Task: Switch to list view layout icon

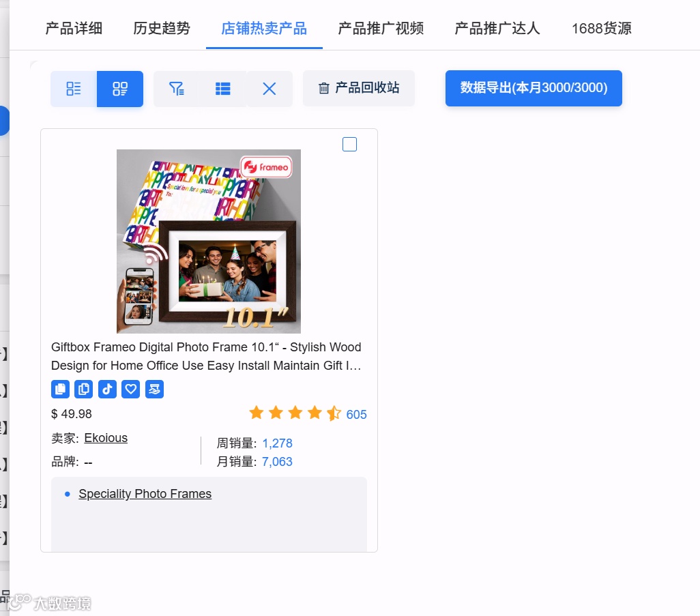Action: click(x=74, y=89)
